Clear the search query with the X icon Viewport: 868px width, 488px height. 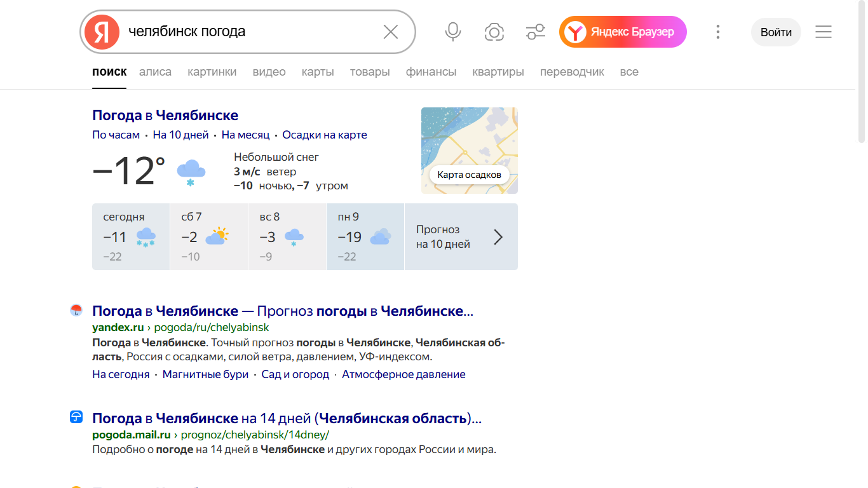[x=391, y=32]
